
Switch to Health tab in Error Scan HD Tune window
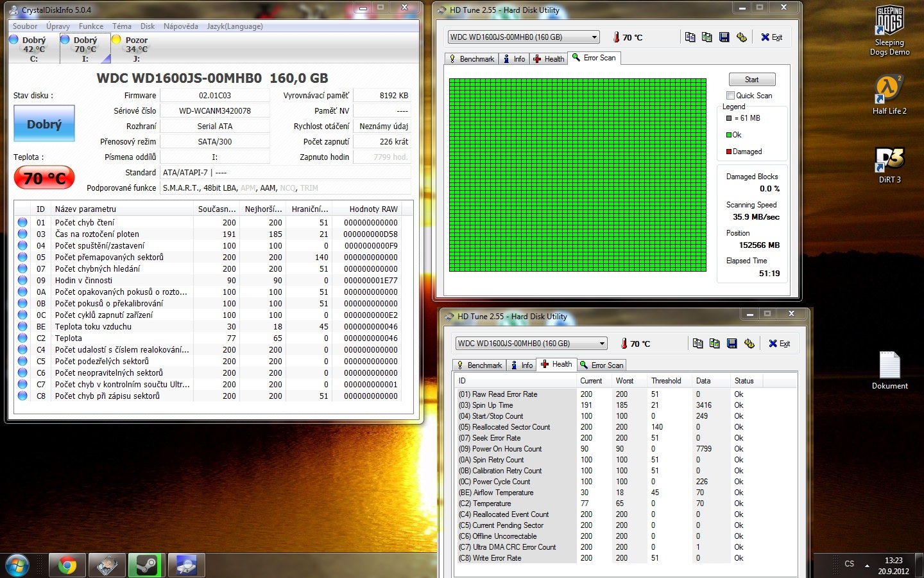point(549,59)
